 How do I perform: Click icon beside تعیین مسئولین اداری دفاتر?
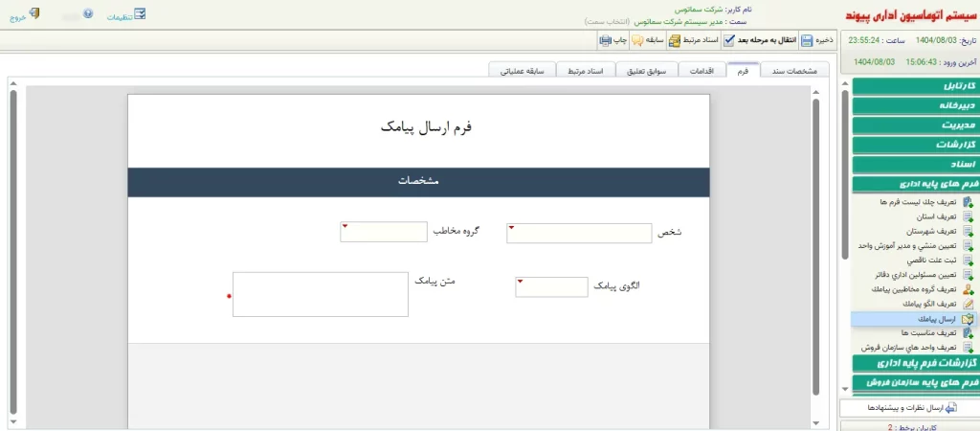pyautogui.click(x=969, y=275)
